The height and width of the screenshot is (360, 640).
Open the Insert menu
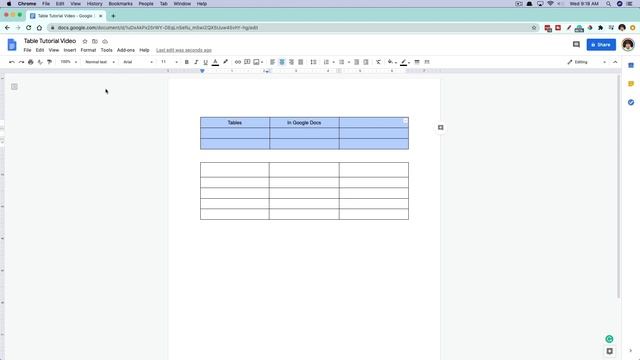click(70, 50)
